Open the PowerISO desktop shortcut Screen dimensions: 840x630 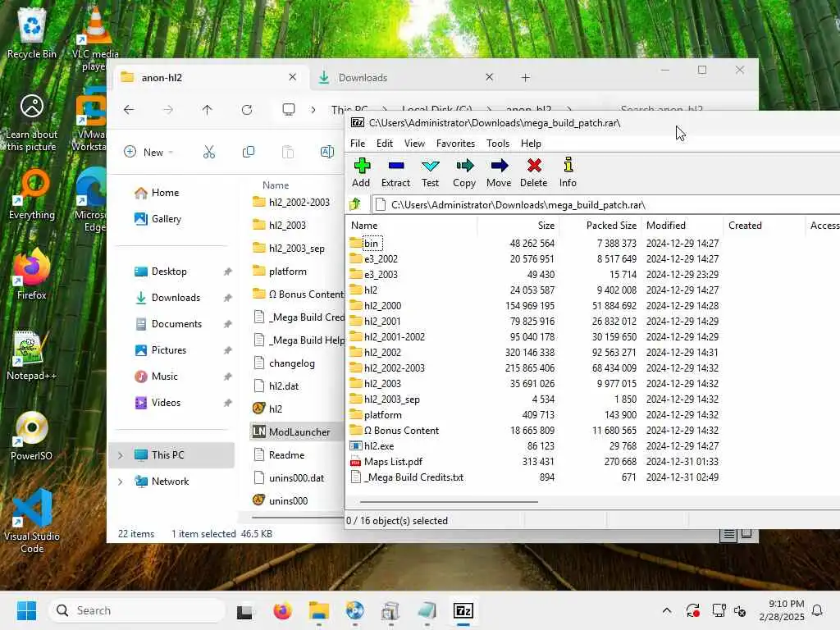tap(32, 436)
